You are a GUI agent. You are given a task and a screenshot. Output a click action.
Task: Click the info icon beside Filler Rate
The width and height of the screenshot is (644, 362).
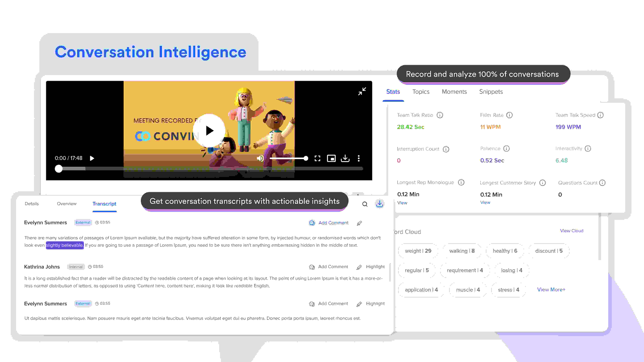pos(509,115)
